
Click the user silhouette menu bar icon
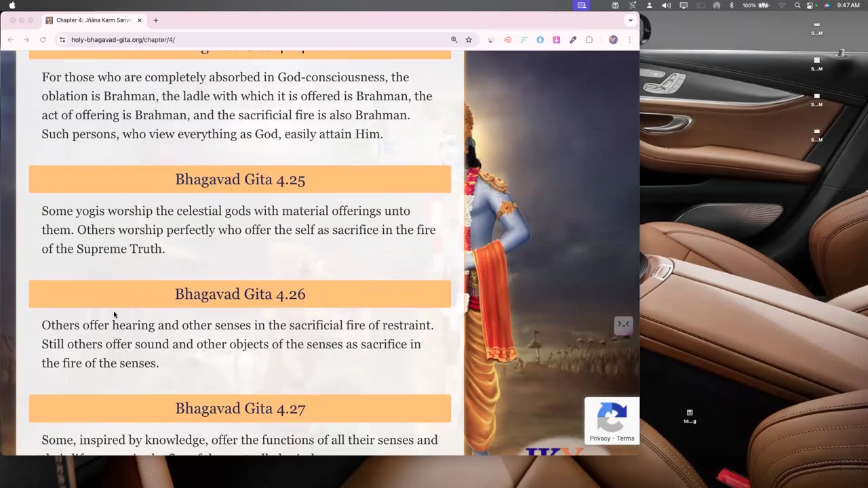click(649, 5)
